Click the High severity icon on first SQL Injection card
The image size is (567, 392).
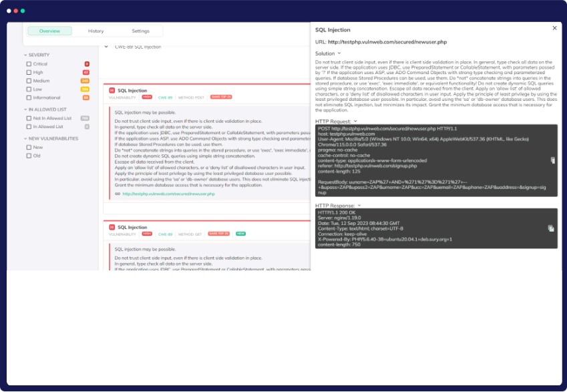(x=112, y=90)
